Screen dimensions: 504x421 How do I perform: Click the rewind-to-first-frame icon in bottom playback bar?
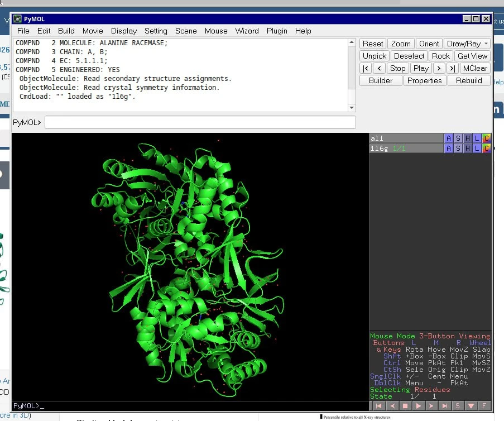[378, 406]
